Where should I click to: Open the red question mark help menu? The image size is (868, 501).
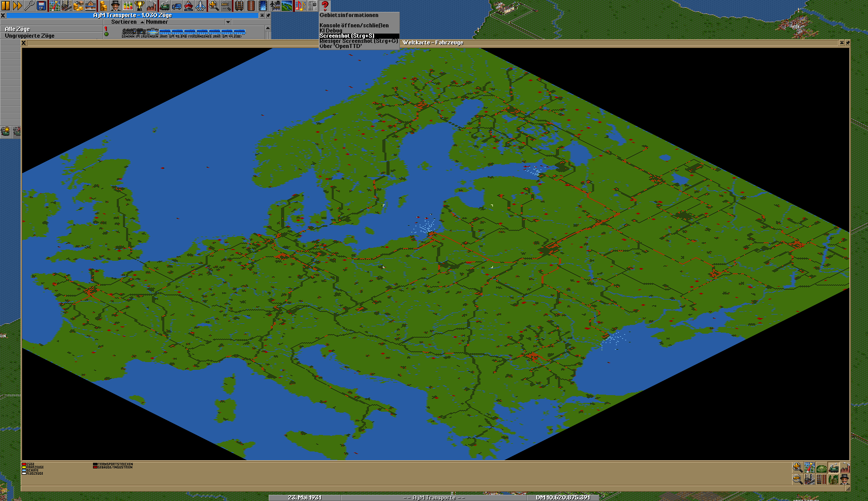pyautogui.click(x=325, y=6)
